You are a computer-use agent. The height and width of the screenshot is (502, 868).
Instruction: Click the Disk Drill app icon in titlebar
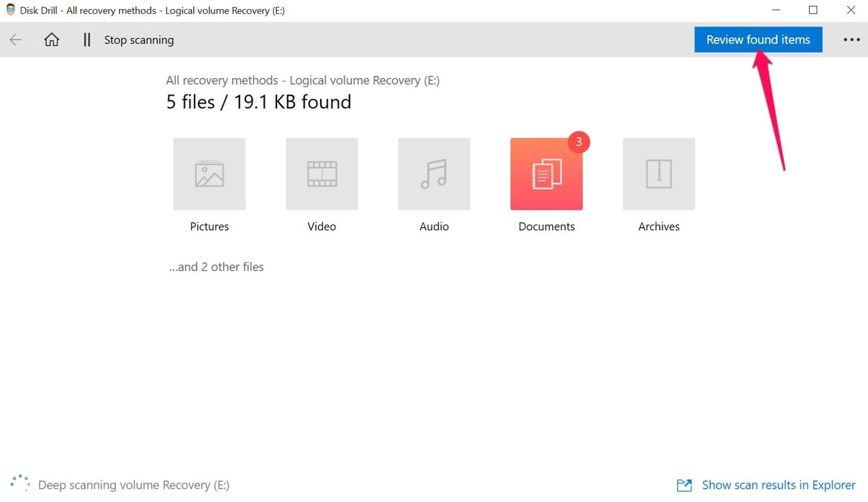point(9,10)
